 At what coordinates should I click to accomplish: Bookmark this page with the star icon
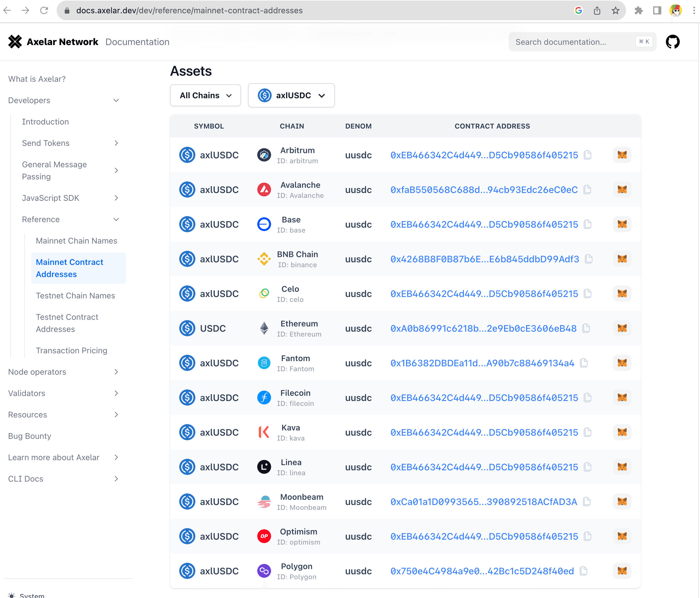[x=616, y=10]
